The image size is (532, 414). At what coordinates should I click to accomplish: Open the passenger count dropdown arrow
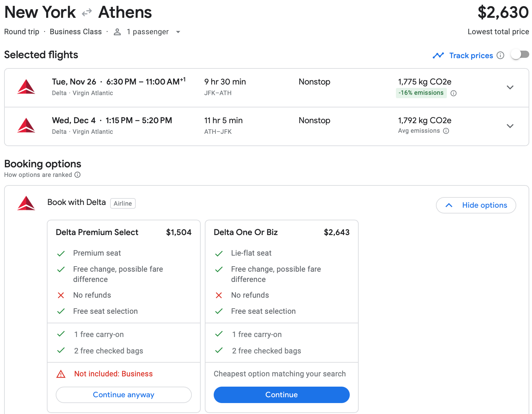(x=178, y=32)
